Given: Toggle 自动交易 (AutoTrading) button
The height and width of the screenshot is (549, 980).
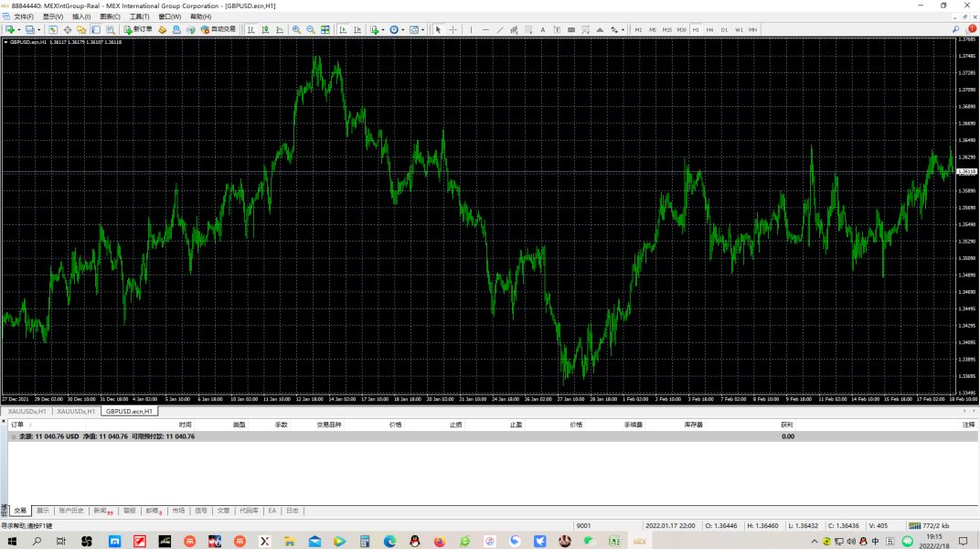Looking at the screenshot, I should click(x=217, y=29).
